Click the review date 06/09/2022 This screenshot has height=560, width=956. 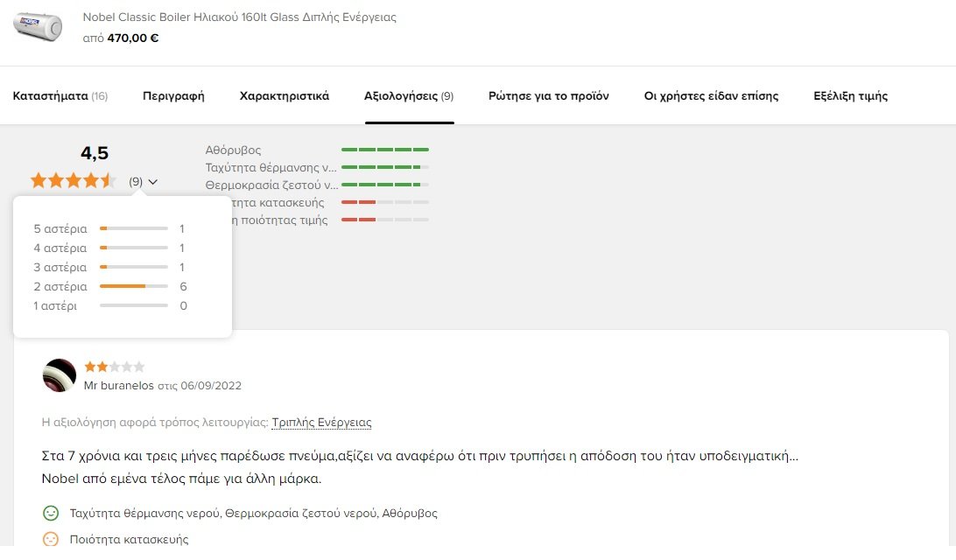[211, 386]
